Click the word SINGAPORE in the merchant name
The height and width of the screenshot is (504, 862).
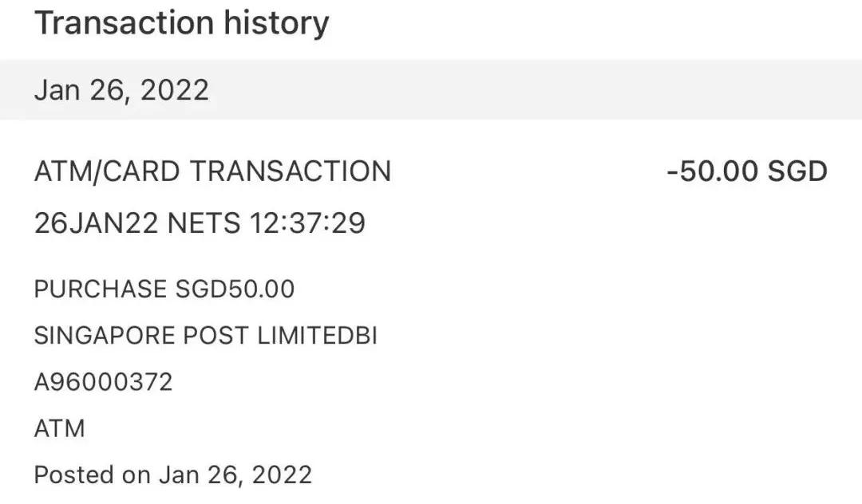click(105, 337)
